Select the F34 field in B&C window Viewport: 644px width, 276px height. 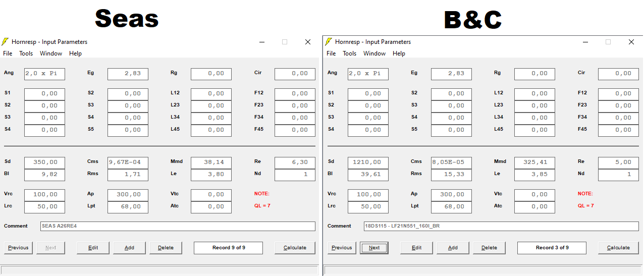tap(619, 118)
